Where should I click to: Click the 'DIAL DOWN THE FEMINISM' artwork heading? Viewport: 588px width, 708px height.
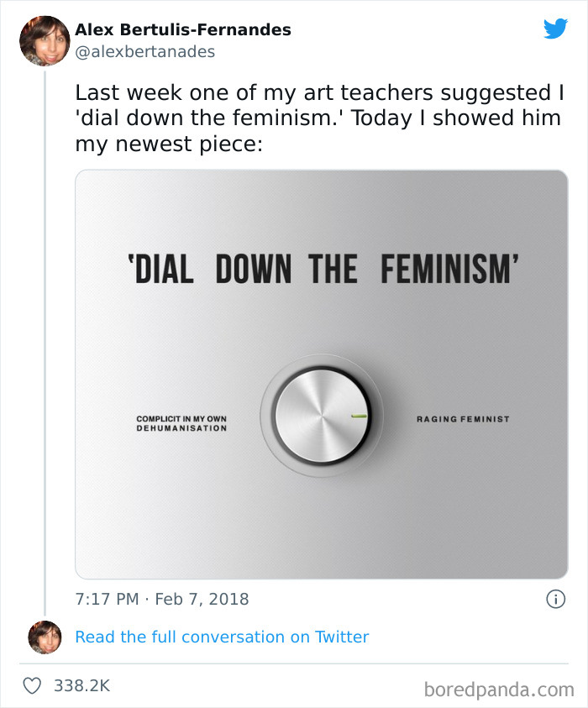point(323,269)
